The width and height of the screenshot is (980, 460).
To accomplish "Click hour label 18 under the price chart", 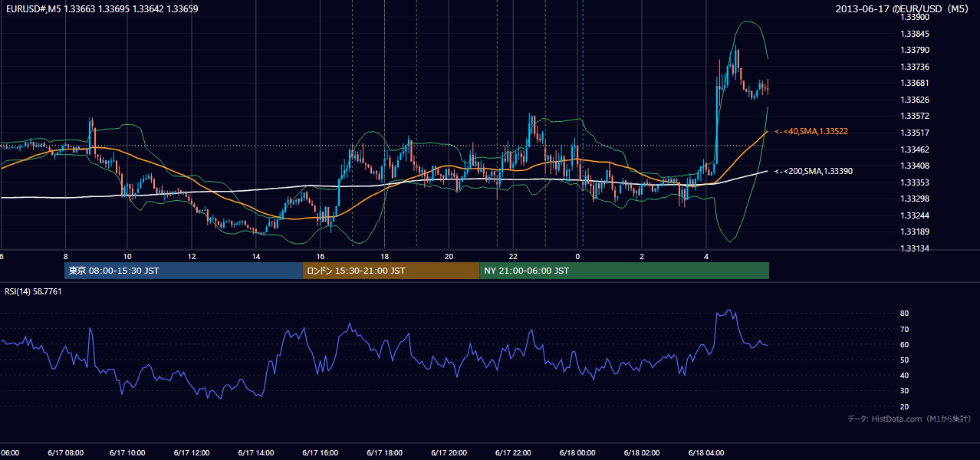I will point(385,257).
